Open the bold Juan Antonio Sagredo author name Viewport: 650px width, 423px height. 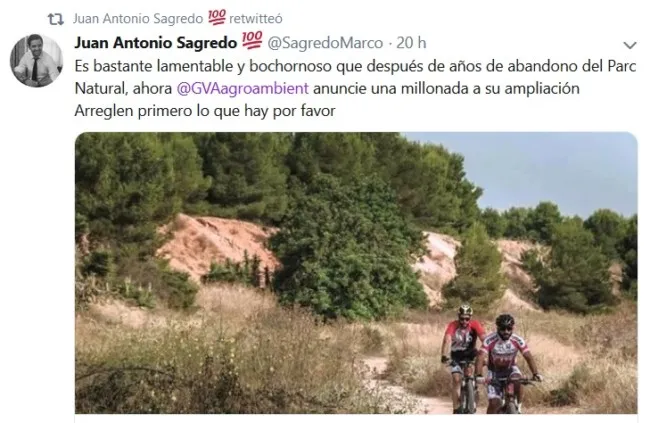(156, 43)
